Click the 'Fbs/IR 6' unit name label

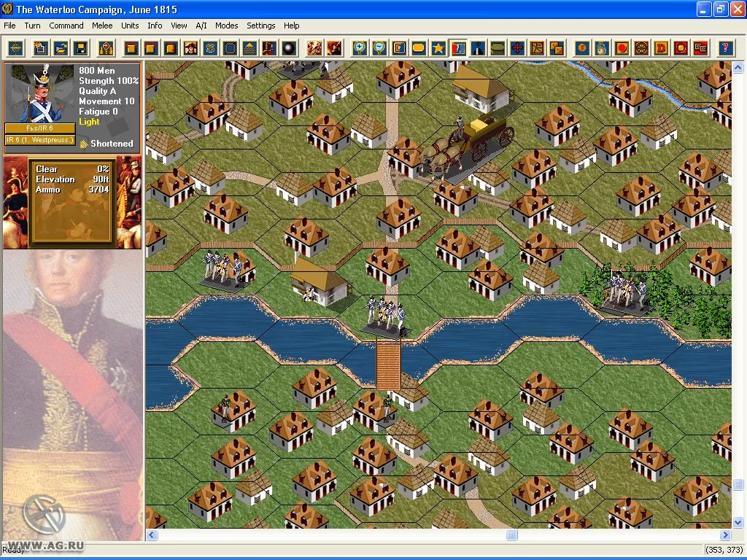click(40, 128)
